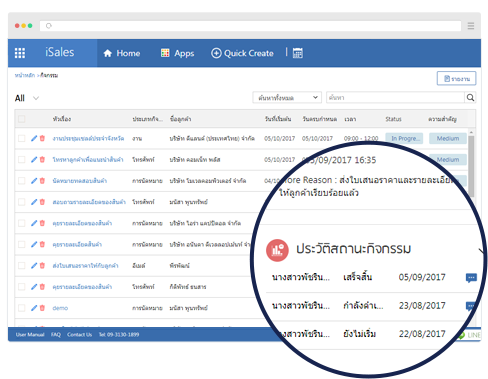Check the box for the กิตติพงษ์ customer row

(22, 287)
